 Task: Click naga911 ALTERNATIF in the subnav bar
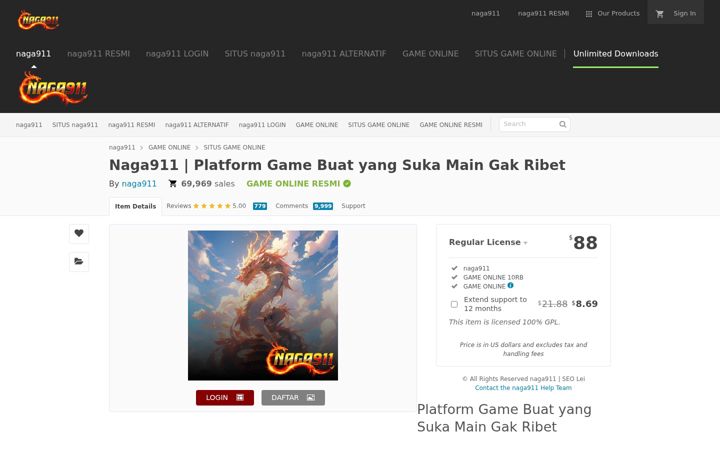(x=197, y=124)
